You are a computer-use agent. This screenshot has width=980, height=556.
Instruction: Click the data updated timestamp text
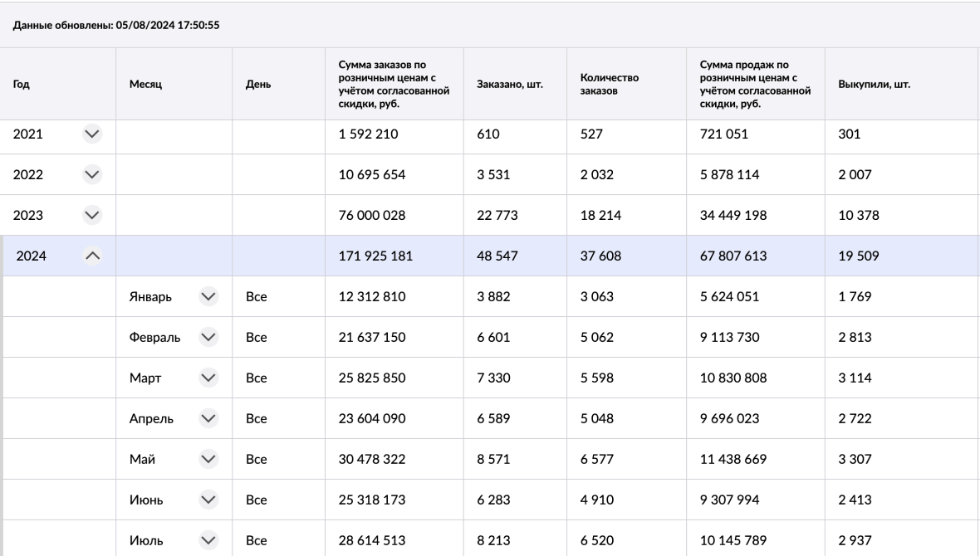[x=116, y=25]
